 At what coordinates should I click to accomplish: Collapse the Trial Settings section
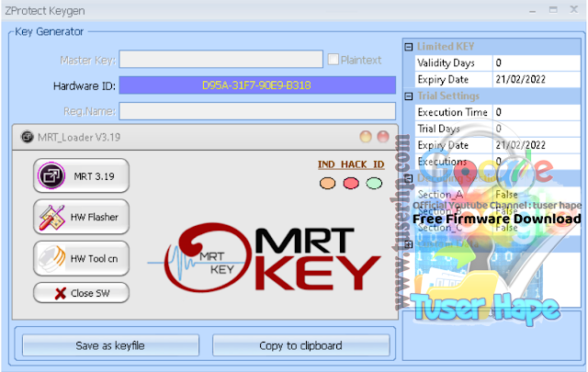pyautogui.click(x=409, y=96)
